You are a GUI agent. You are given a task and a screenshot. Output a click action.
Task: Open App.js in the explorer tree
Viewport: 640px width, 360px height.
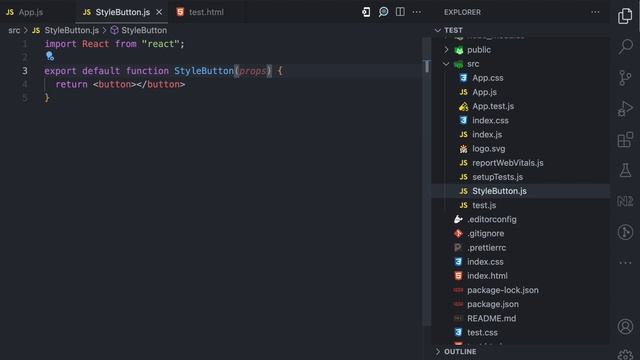pyautogui.click(x=484, y=92)
